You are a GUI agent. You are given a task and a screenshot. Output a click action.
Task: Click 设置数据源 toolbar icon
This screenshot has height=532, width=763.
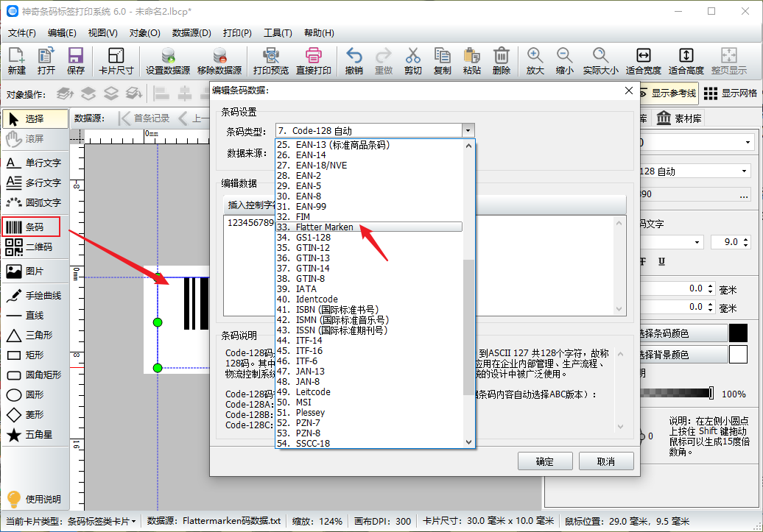(168, 61)
